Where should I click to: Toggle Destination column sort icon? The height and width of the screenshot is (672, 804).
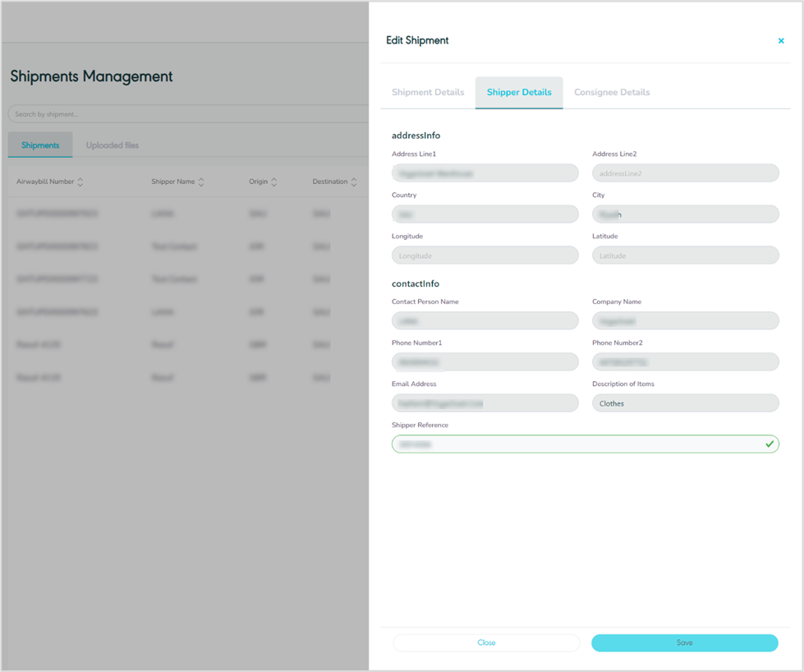point(354,182)
